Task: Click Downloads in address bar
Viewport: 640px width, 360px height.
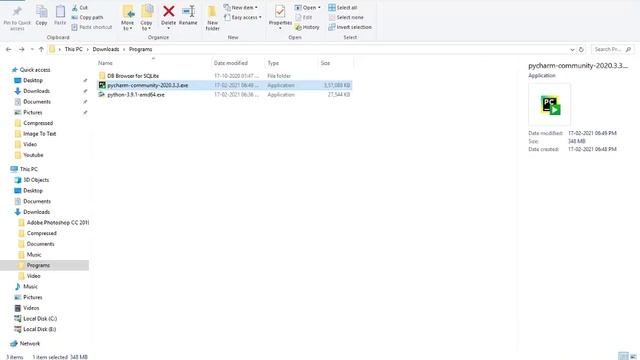Action: pos(106,49)
